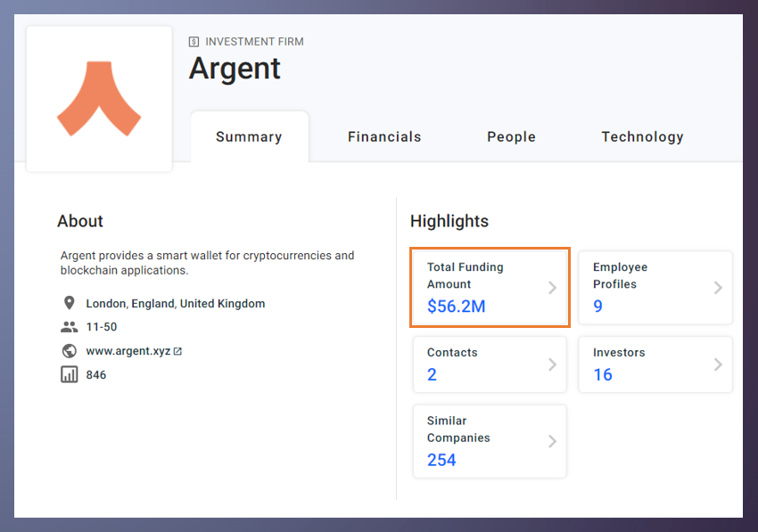Open the Employee Profiles card
The image size is (758, 532).
655,288
